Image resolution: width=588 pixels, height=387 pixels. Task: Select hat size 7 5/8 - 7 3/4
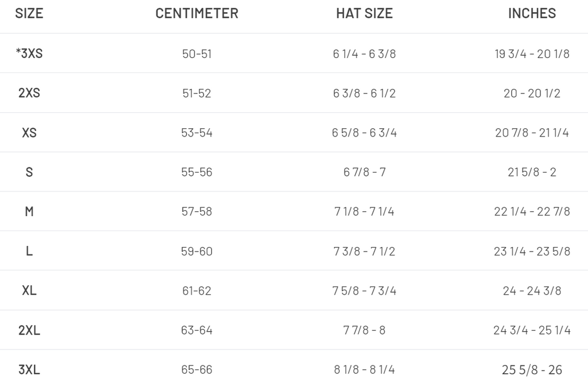364,290
